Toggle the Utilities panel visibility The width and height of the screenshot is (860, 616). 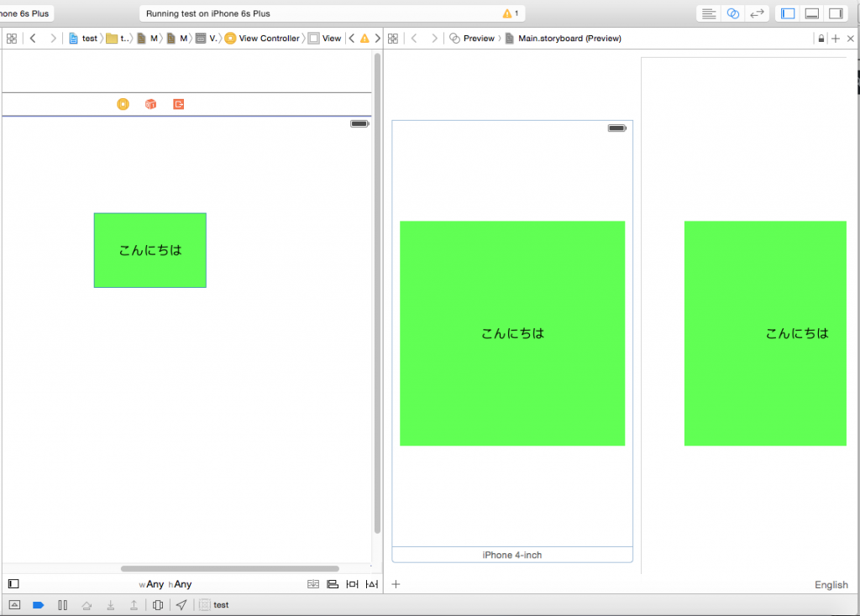tap(835, 13)
